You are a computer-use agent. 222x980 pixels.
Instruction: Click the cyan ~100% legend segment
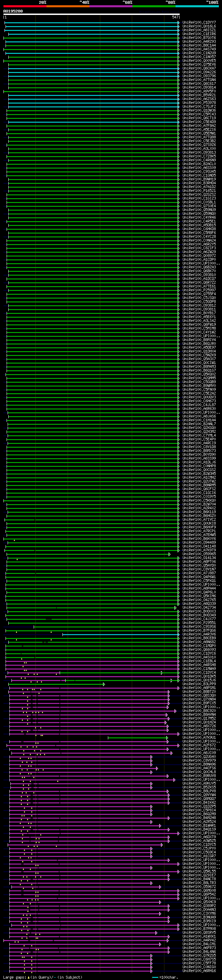[x=197, y=7]
